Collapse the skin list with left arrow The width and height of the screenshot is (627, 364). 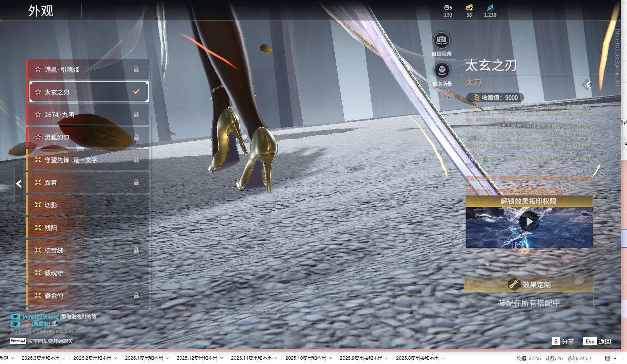coord(19,184)
